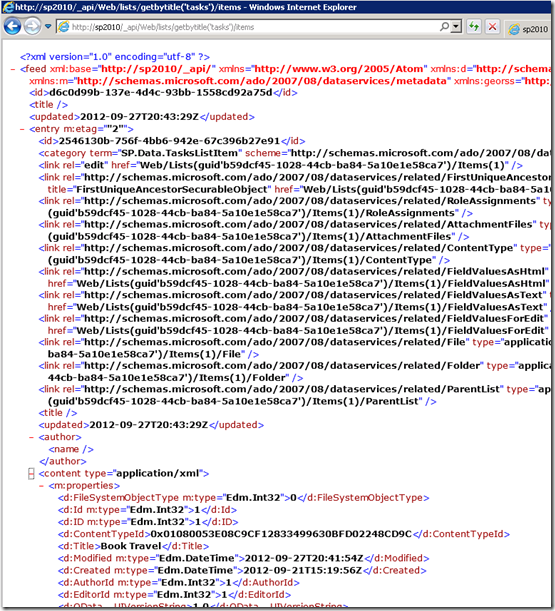This screenshot has width=555, height=611.
Task: Collapse the entry m:etag element
Action: pyautogui.click(x=23, y=129)
